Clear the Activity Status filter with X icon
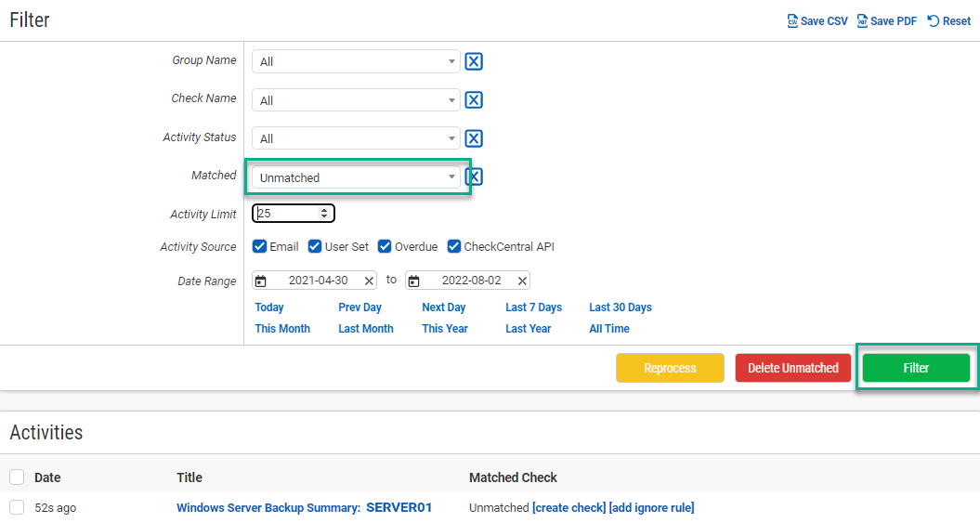 click(474, 138)
